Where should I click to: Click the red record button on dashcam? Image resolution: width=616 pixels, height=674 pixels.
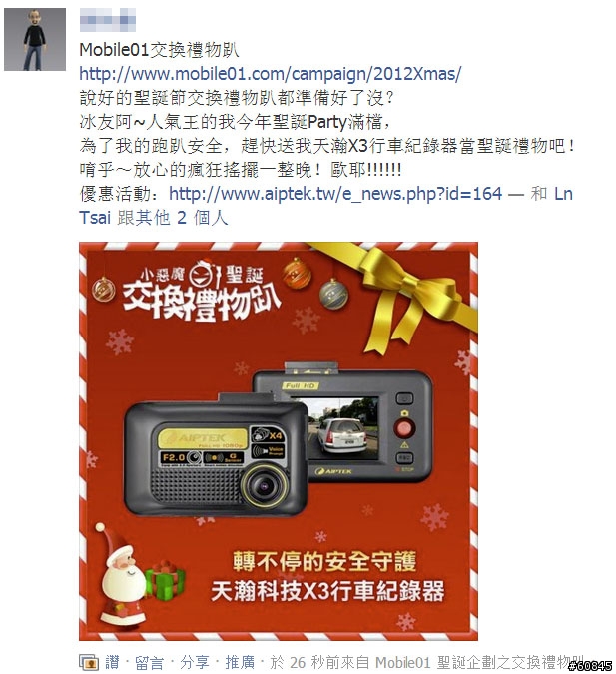pyautogui.click(x=404, y=428)
